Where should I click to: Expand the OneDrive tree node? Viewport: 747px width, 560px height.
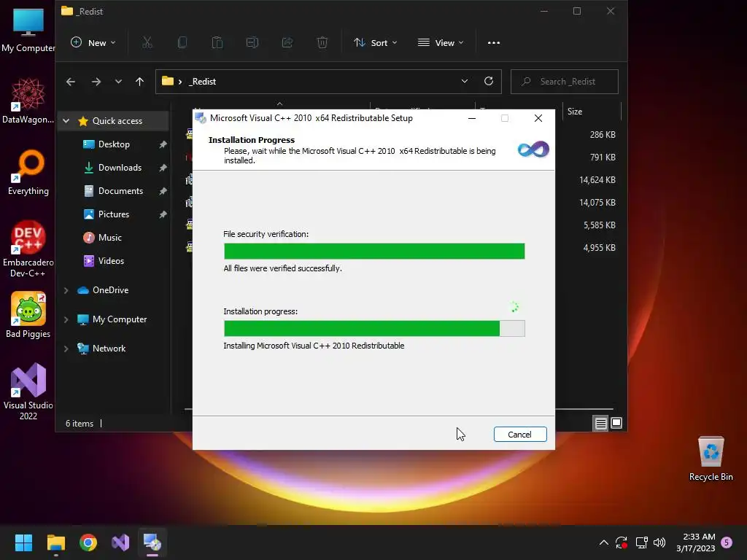(66, 290)
